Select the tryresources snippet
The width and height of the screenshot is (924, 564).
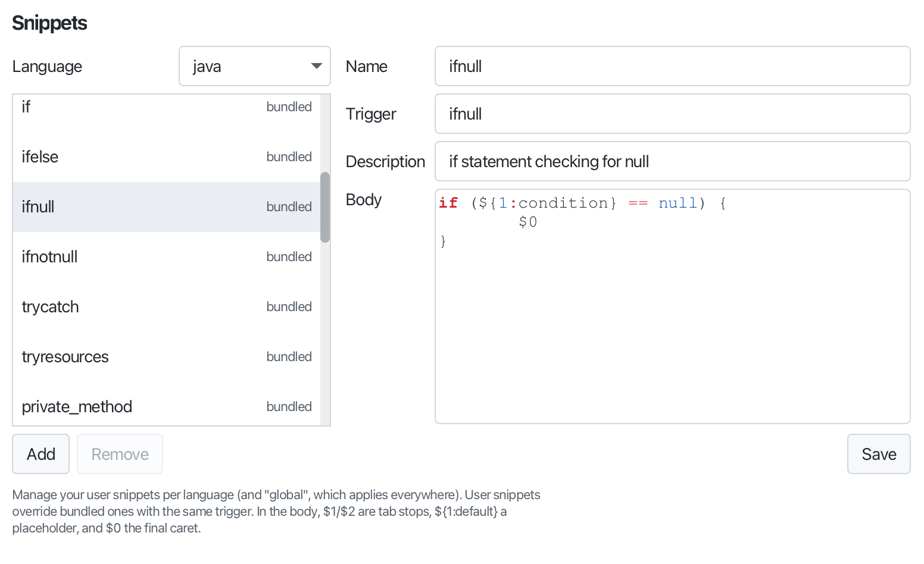tap(167, 357)
